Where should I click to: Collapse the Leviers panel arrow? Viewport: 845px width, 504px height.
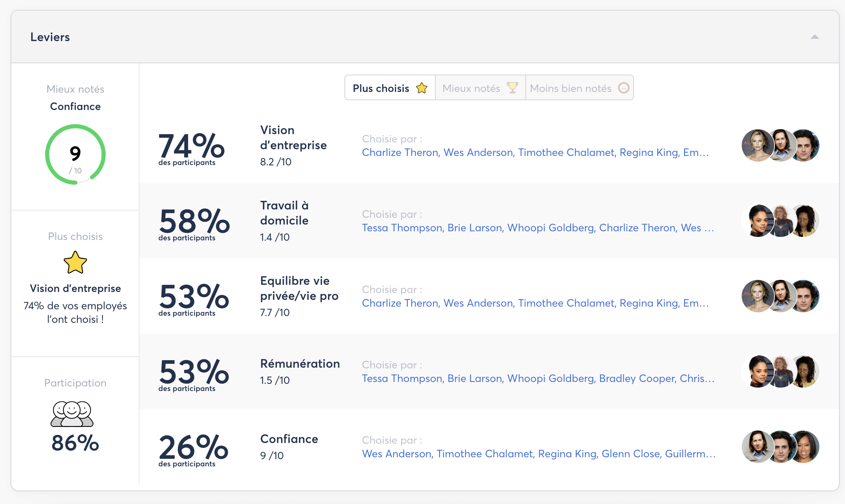point(814,37)
